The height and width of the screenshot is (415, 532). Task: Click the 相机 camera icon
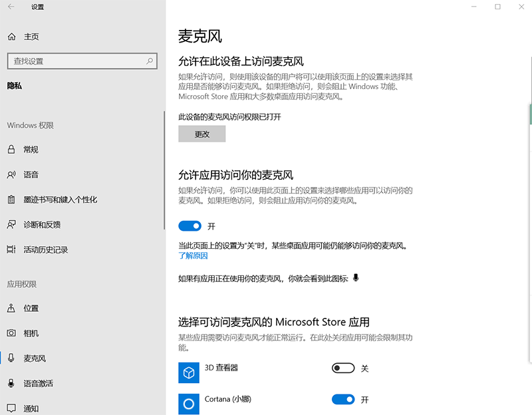[x=11, y=333]
